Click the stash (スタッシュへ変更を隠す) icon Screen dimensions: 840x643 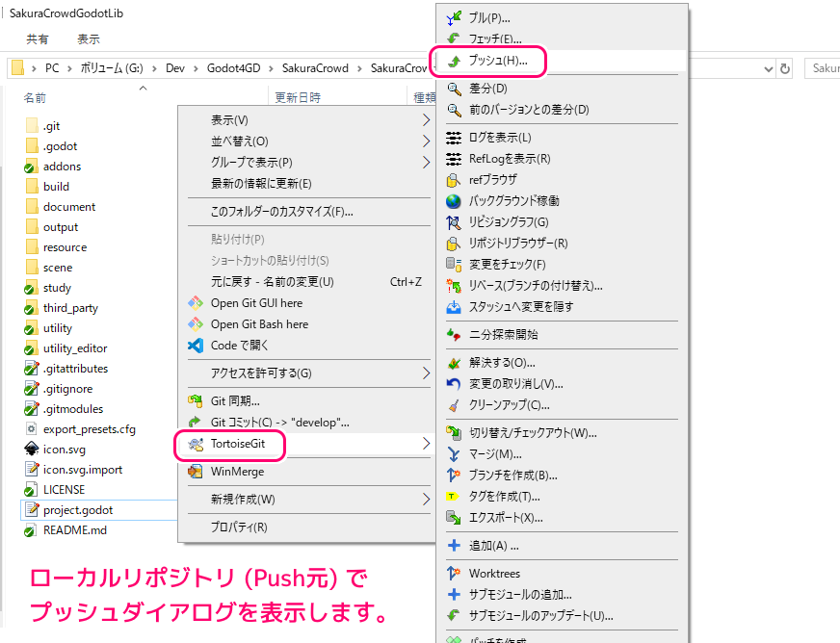[455, 307]
